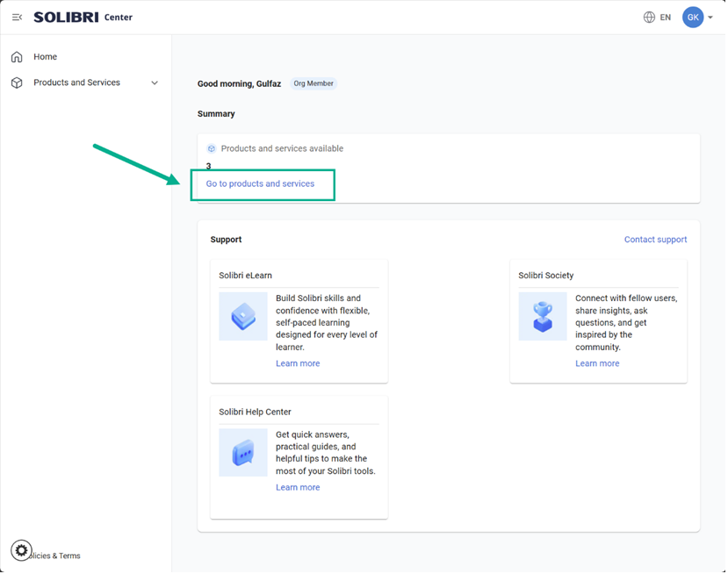
Task: Open the EN language selector
Action: tap(666, 18)
